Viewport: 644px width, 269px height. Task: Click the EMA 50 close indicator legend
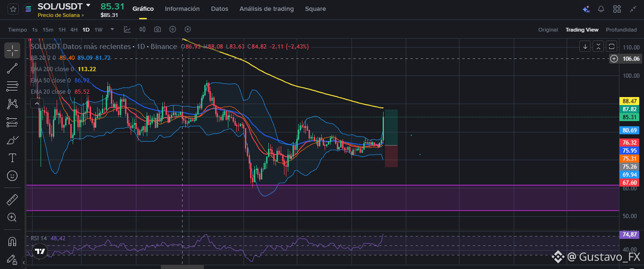[50, 80]
